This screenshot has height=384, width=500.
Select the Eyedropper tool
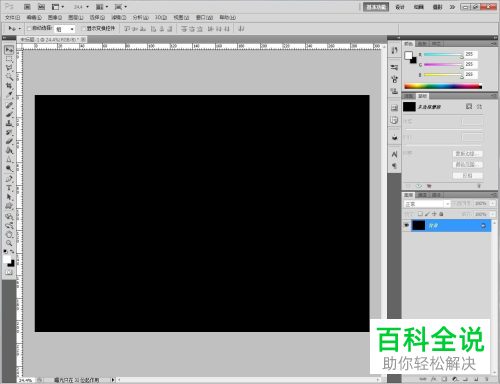tap(9, 95)
